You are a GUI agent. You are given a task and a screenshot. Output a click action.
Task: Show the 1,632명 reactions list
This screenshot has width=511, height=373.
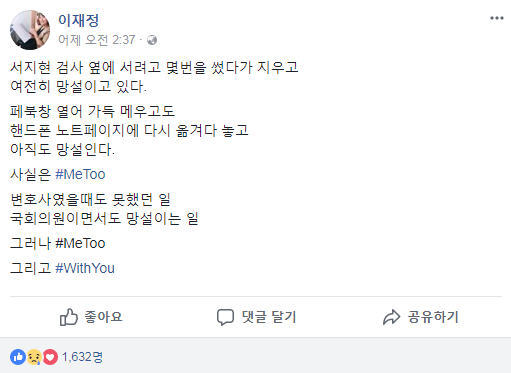pyautogui.click(x=82, y=357)
